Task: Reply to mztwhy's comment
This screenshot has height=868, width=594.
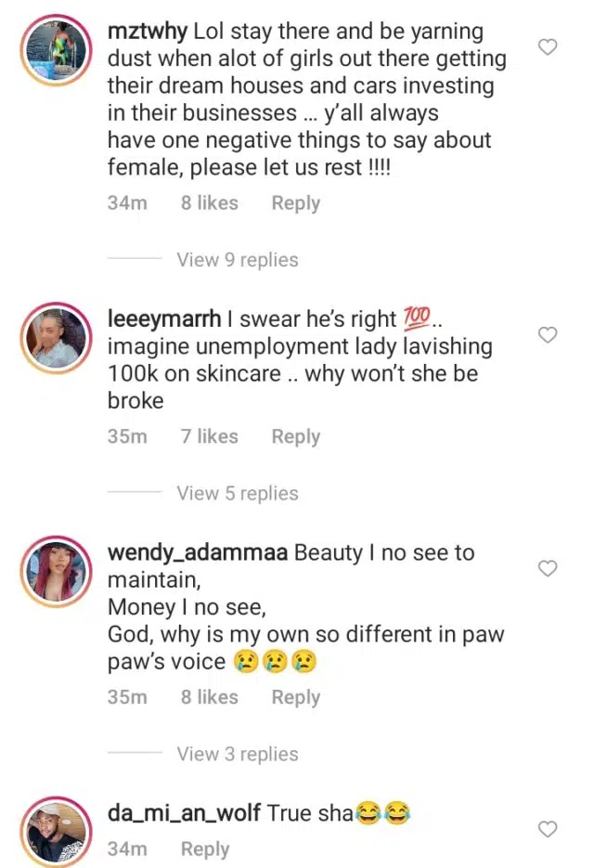Action: (295, 203)
